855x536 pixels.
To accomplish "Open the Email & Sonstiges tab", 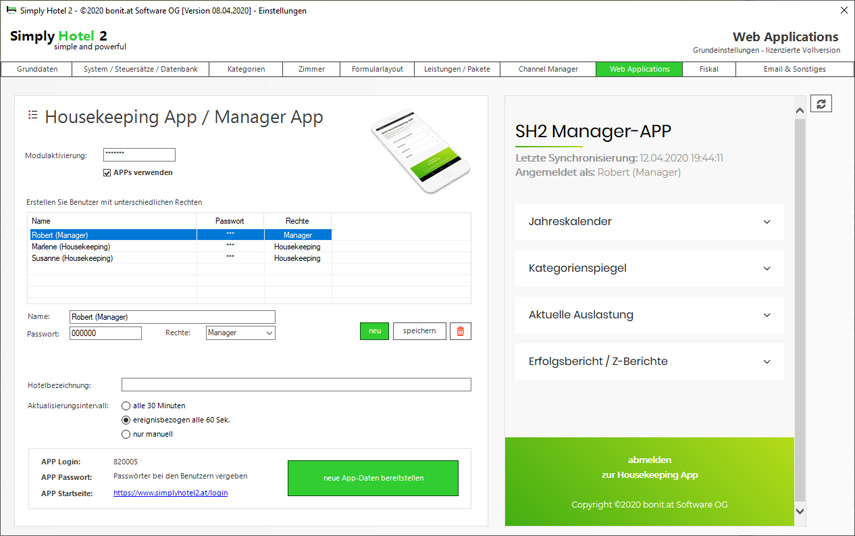I will (x=794, y=69).
